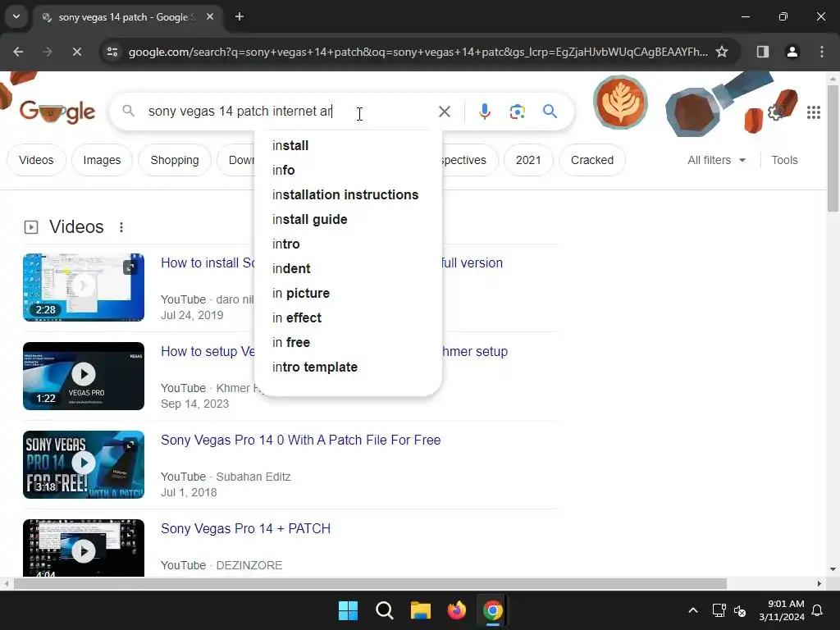
Task: Click the Chrome address bar URL
Action: tap(418, 52)
